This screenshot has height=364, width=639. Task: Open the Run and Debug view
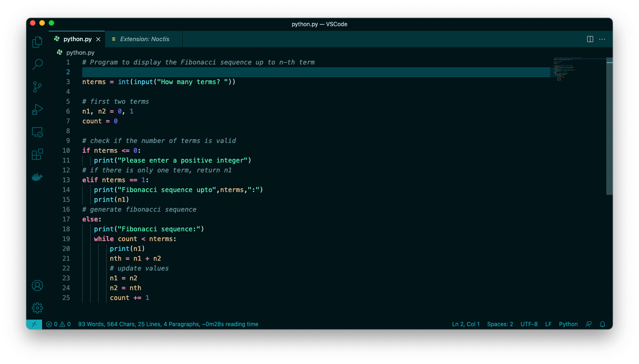tap(37, 109)
